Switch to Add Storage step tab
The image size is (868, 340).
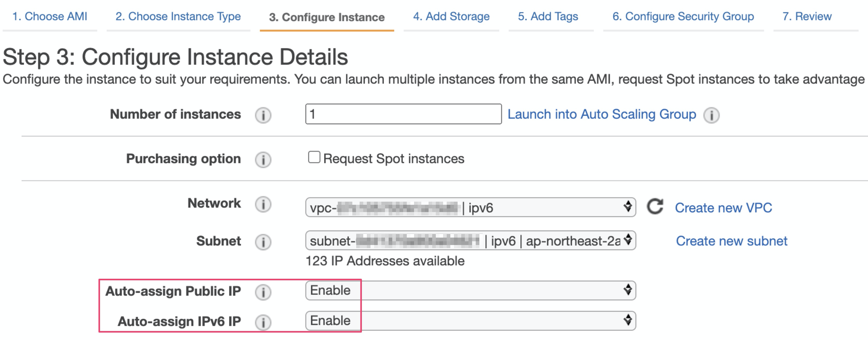pyautogui.click(x=451, y=16)
